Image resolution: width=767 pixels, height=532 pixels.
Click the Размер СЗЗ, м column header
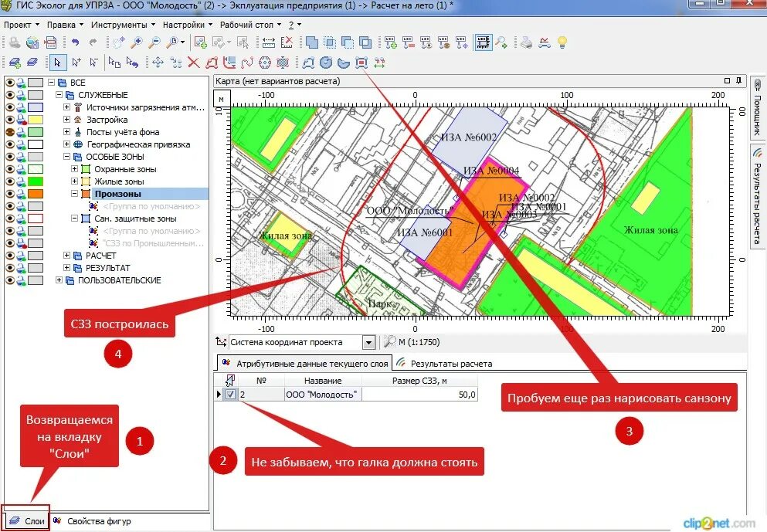pos(419,381)
